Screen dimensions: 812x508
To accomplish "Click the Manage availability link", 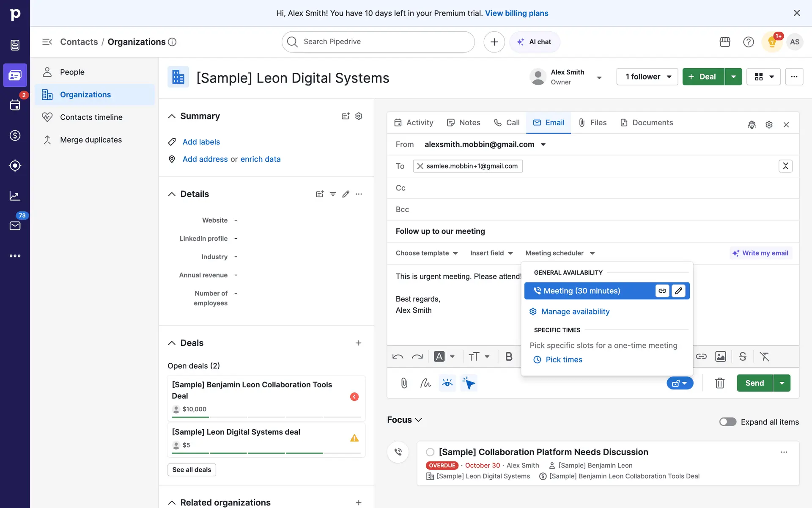I will pyautogui.click(x=575, y=312).
